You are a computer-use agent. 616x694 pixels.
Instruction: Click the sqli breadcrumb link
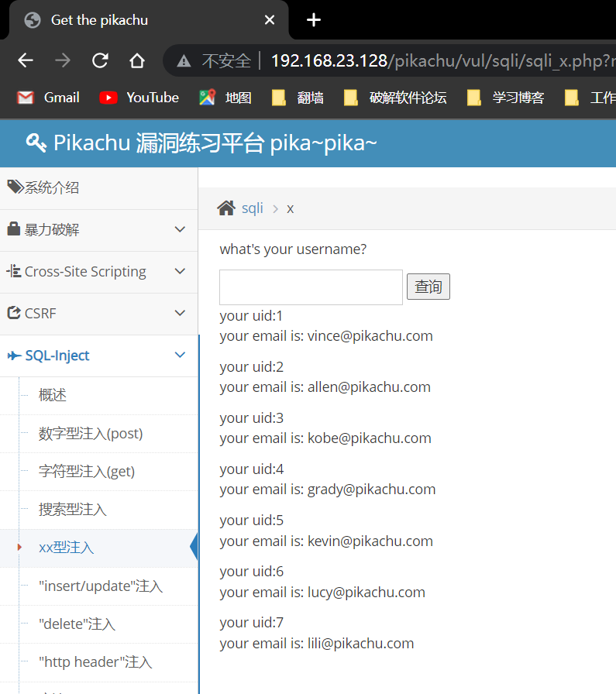[253, 208]
